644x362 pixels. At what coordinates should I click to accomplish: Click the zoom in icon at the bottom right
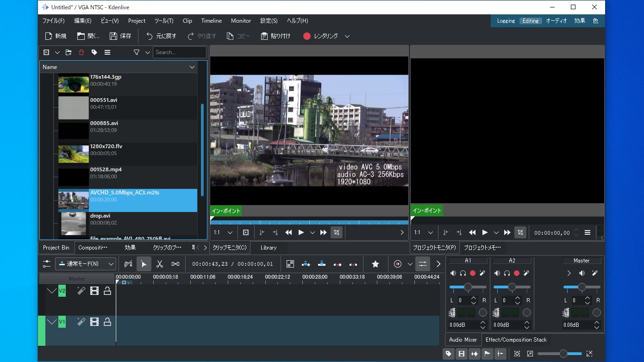[589, 354]
